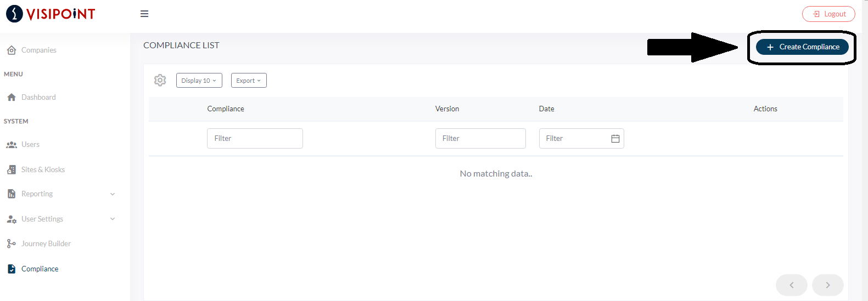This screenshot has height=301, width=868.
Task: Expand the User Settings submenu chevron
Action: (113, 219)
